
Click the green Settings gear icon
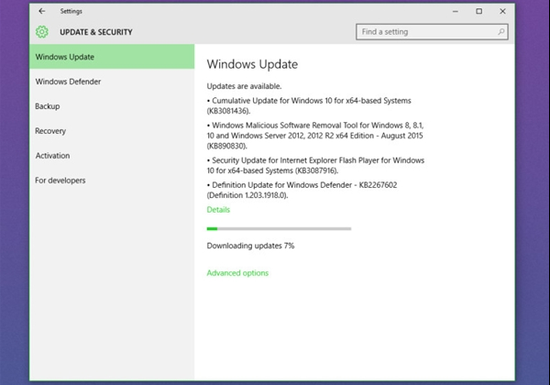tap(42, 32)
